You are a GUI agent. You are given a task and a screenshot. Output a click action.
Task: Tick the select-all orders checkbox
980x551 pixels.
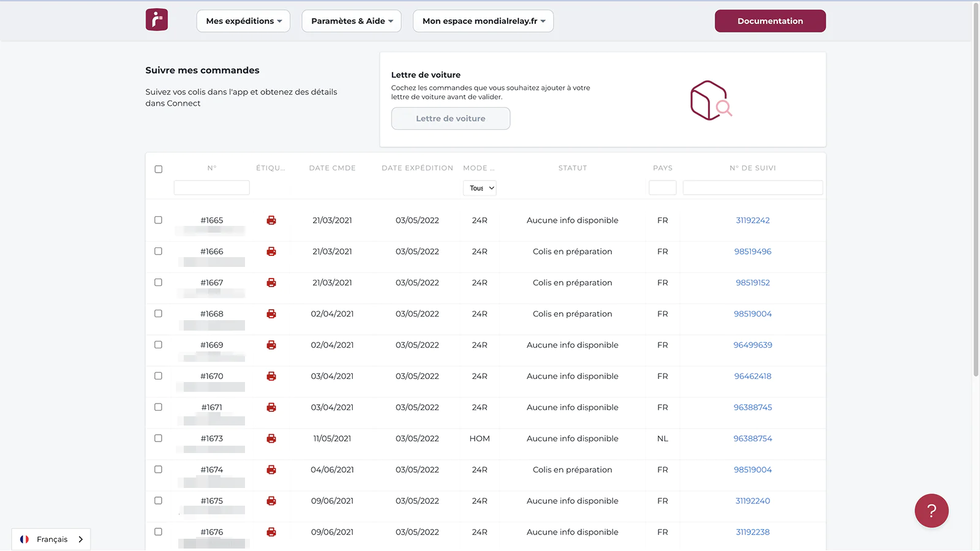click(x=159, y=169)
